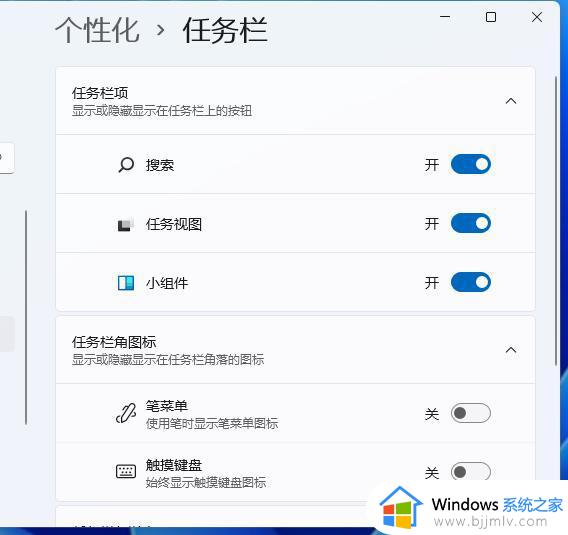Turn off the 任务视图 toggle

point(471,223)
